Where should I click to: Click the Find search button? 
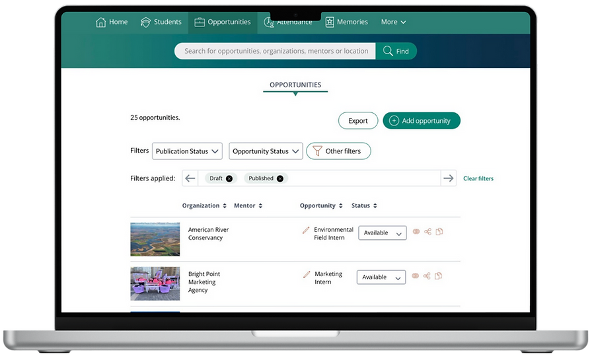(x=396, y=51)
